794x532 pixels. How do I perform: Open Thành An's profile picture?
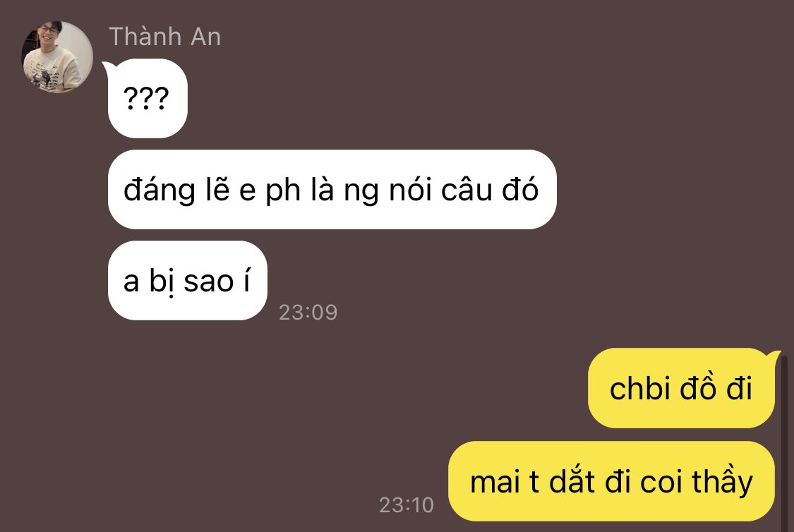click(x=57, y=57)
